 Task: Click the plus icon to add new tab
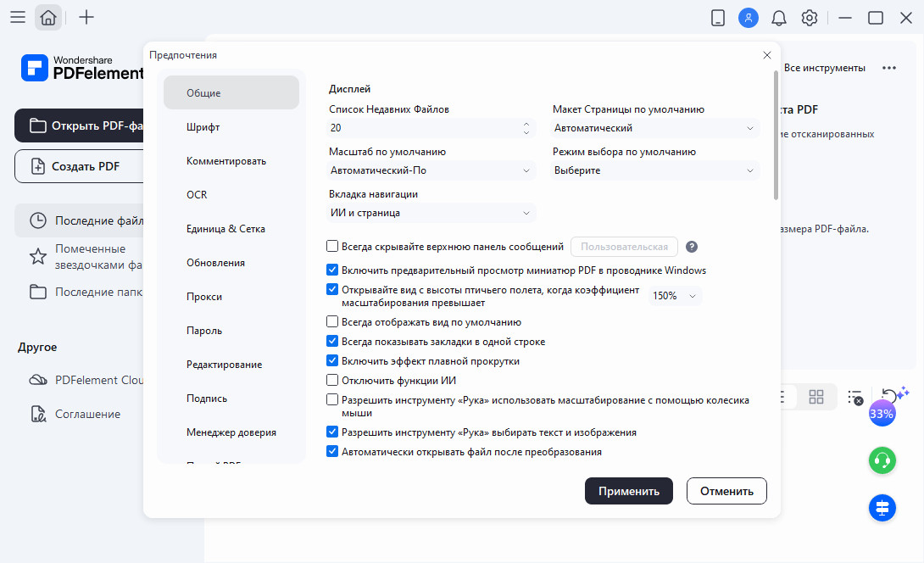click(x=86, y=18)
